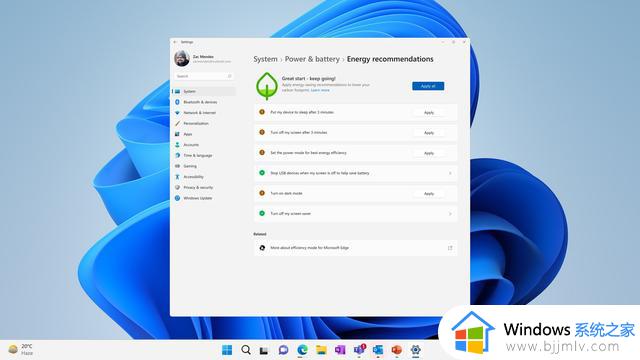Open efficiency mode for Microsoft Edge link
This screenshot has width=640, height=360.
click(x=356, y=248)
